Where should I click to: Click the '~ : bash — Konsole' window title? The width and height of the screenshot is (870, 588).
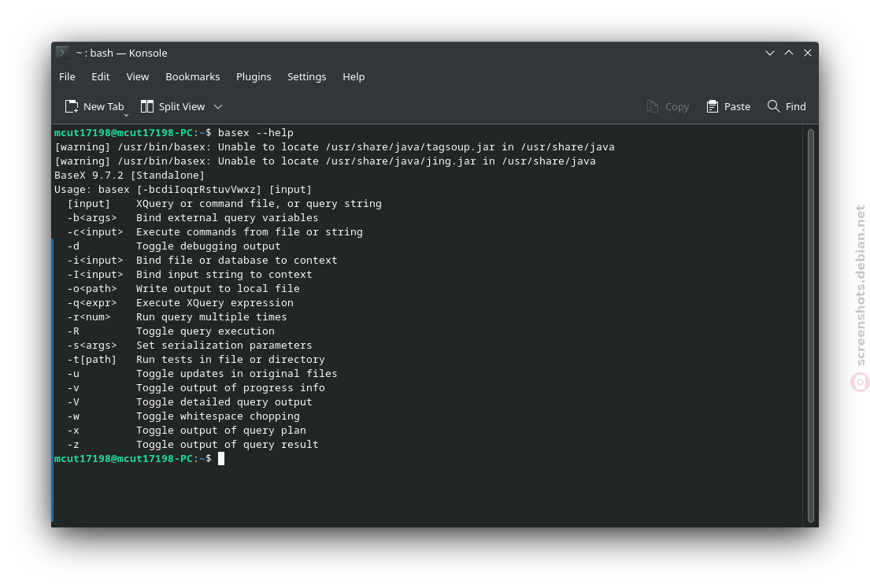pos(121,53)
